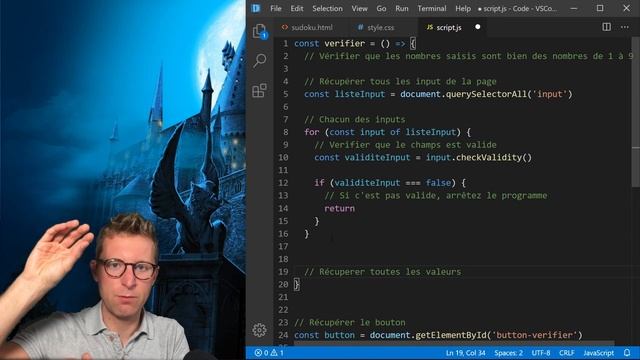
Task: Click the unsaved dot on script.js tab
Action: 478,27
